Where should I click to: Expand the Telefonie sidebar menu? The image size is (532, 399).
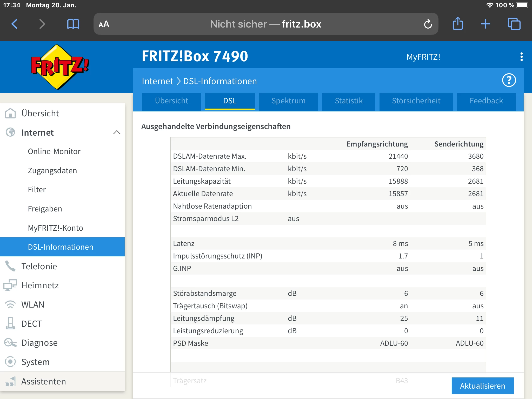39,266
